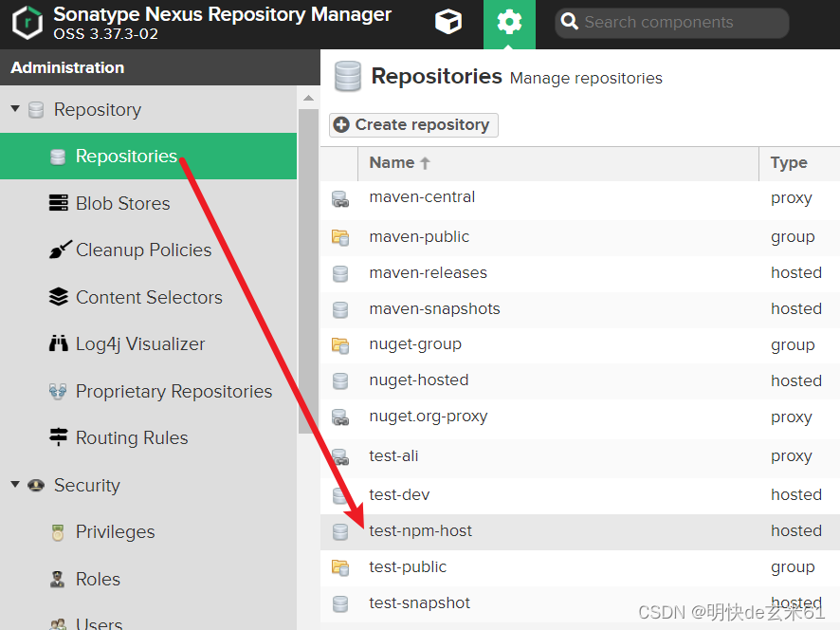Click the nuget-hosted database icon
This screenshot has height=630, width=840.
coord(340,381)
